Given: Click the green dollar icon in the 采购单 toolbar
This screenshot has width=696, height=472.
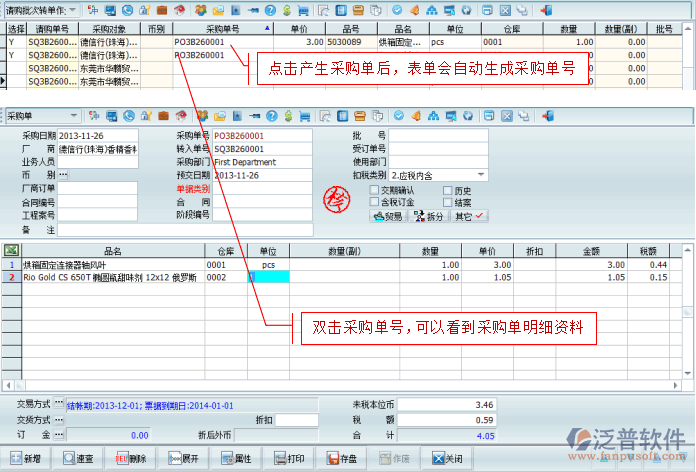Looking at the screenshot, I should (289, 116).
